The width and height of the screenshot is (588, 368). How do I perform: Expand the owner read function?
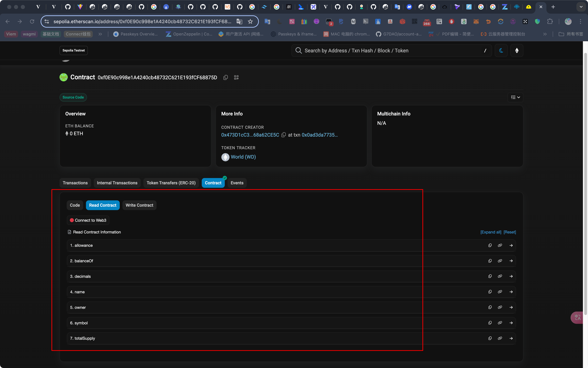point(511,307)
